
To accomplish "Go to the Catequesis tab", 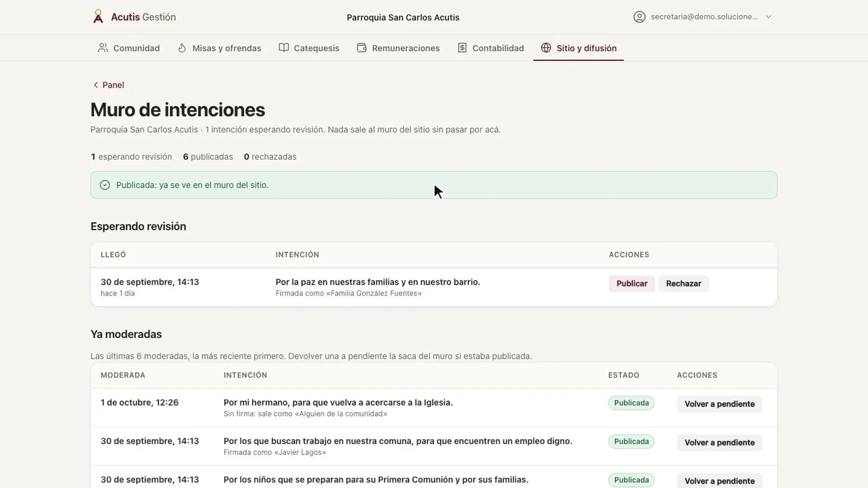I will tap(309, 48).
